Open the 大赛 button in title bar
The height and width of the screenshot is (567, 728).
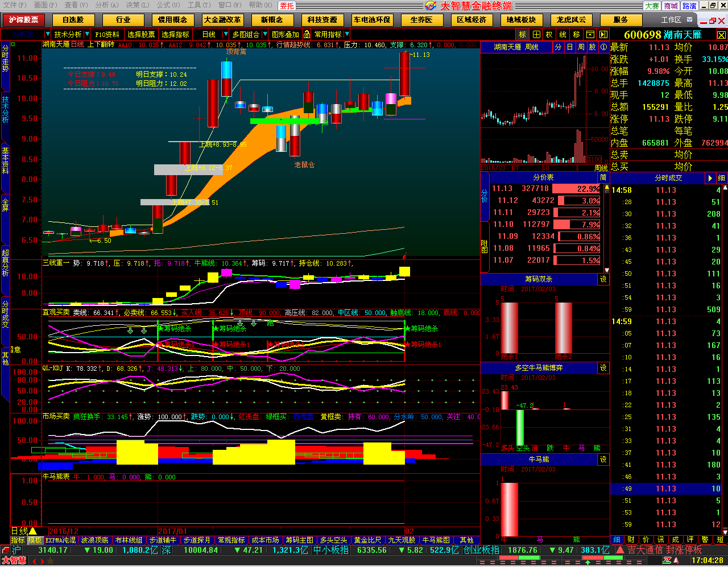tap(652, 6)
